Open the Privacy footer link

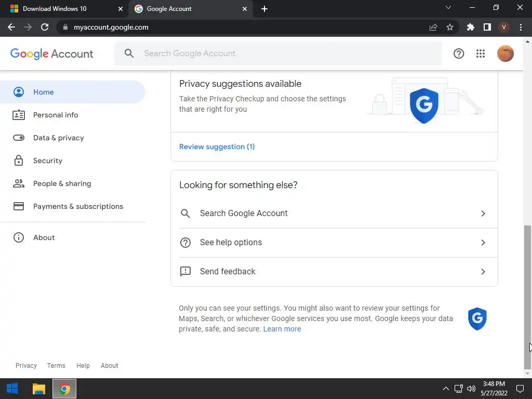click(x=26, y=365)
